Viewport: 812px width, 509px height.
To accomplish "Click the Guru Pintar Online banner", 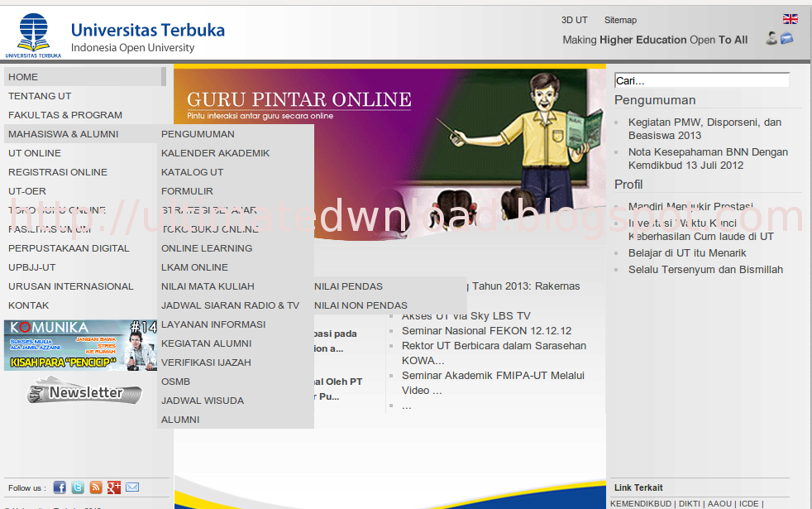I will [389, 153].
